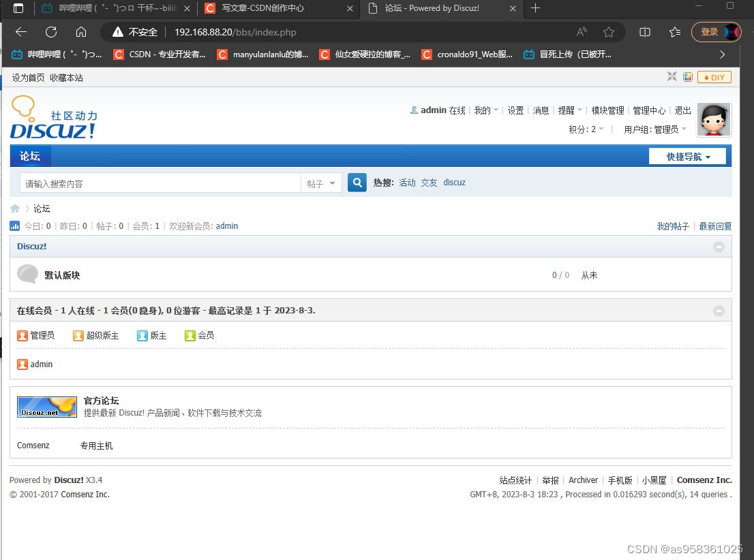Open 手机版 footer link
This screenshot has height=560, width=754.
click(620, 480)
